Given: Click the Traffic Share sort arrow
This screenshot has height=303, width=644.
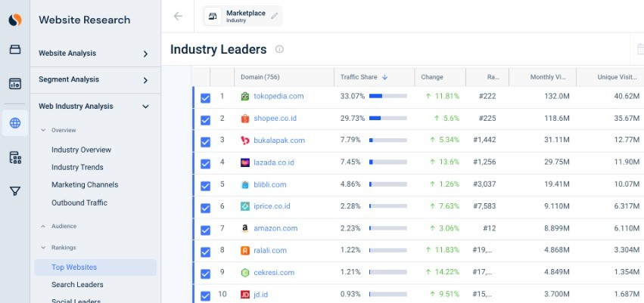Looking at the screenshot, I should 384,77.
